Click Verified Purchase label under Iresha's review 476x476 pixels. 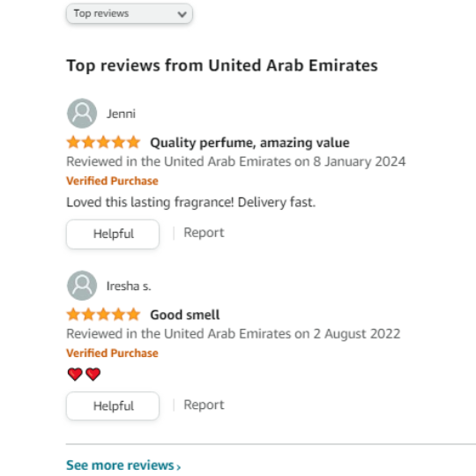(x=112, y=353)
